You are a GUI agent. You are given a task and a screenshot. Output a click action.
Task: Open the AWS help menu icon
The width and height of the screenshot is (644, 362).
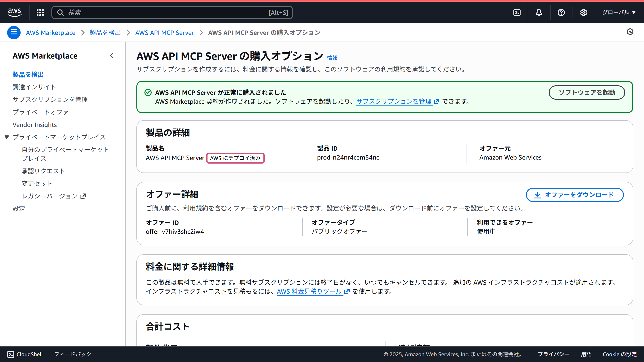pyautogui.click(x=561, y=12)
